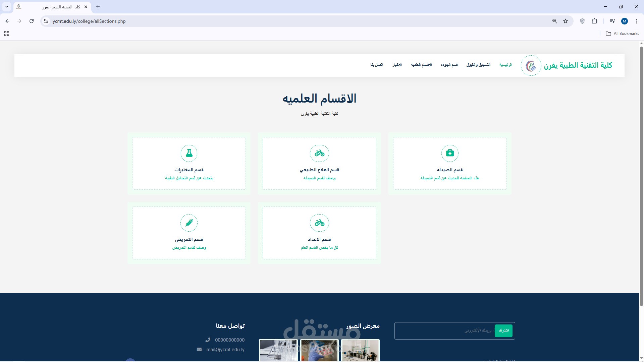Screen dimensions: 644x362
Task: Click the bicycle icon above قسم العلاج الطبيعي
Action: pyautogui.click(x=319, y=153)
